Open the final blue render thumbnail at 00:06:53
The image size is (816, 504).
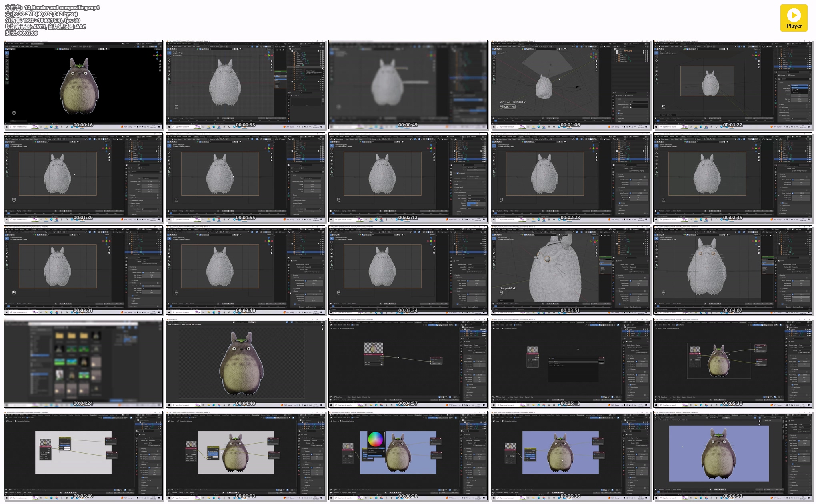pyautogui.click(x=733, y=456)
